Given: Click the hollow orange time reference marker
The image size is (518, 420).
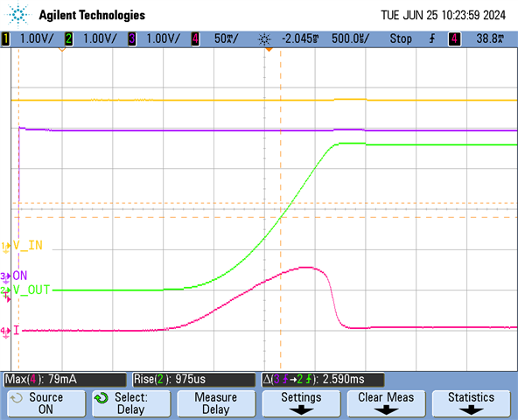Looking at the screenshot, I should tap(62, 50).
